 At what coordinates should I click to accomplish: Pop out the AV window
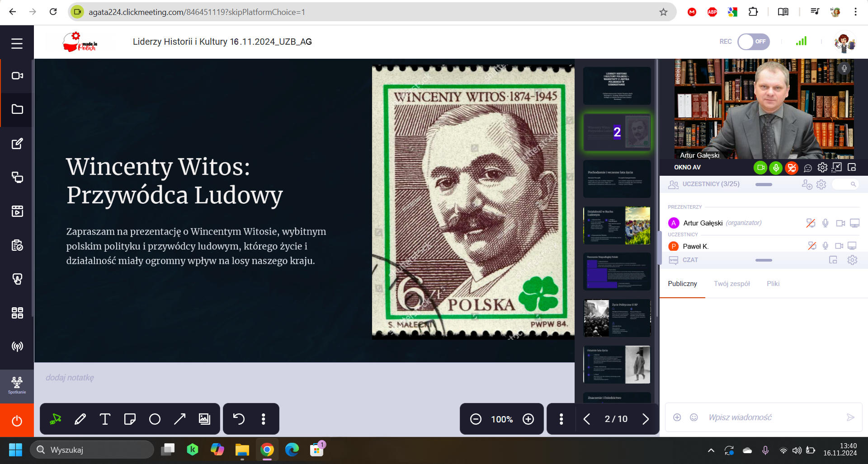[852, 168]
